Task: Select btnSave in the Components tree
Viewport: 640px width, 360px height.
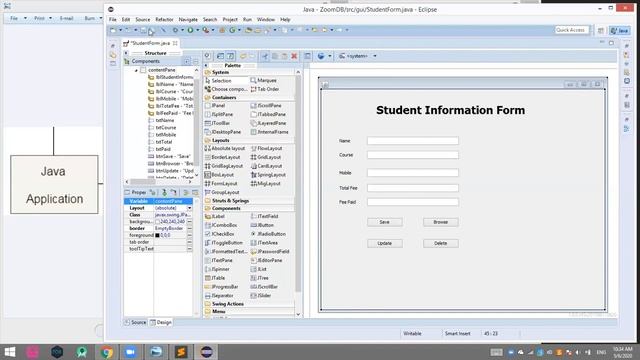Action: (169, 156)
